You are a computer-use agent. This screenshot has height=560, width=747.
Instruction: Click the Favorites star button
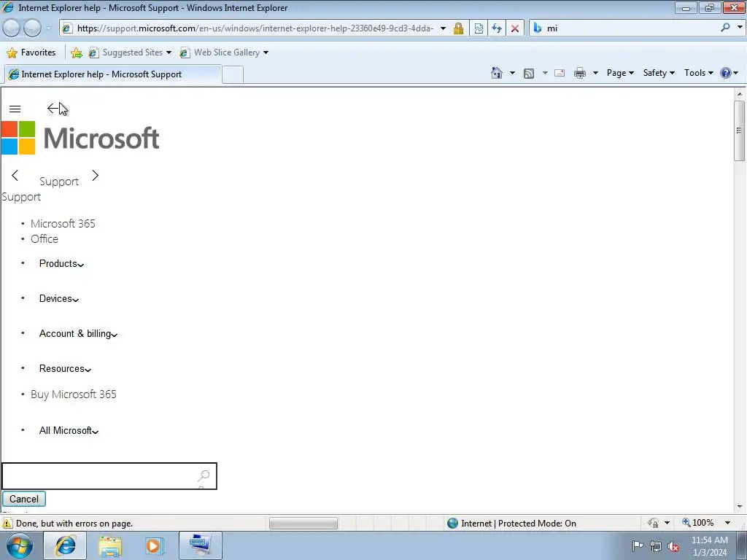pos(31,52)
